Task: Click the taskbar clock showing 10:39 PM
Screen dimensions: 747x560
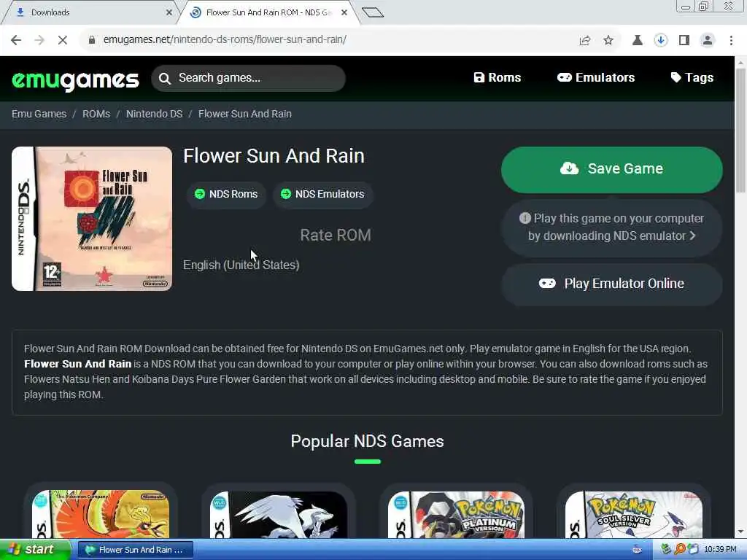Action: tap(720, 550)
